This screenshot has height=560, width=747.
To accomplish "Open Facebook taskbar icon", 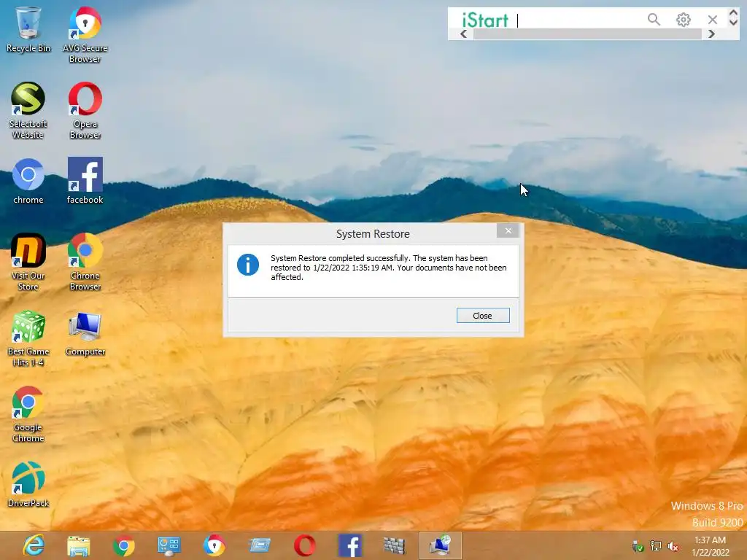I will tap(350, 545).
